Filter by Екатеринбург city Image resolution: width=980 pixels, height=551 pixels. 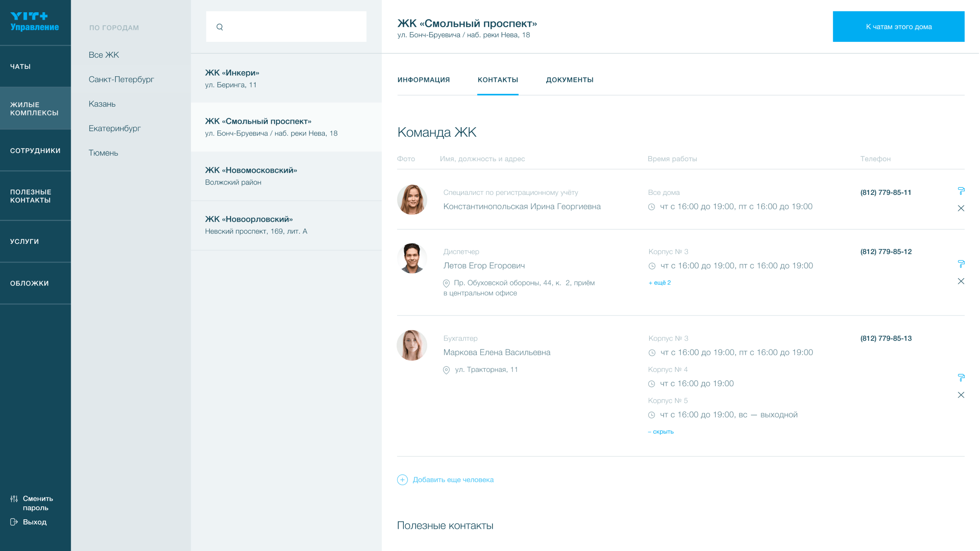[x=115, y=128]
